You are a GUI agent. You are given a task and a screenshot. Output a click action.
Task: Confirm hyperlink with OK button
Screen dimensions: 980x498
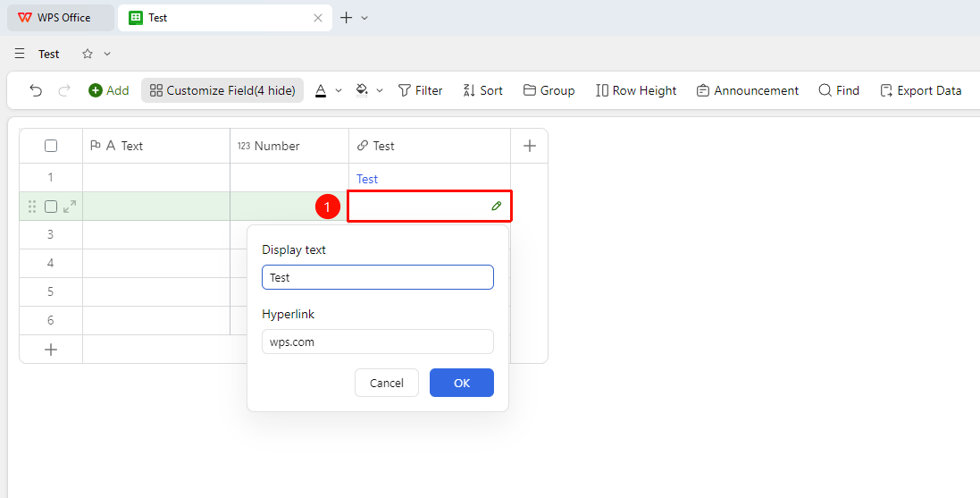pyautogui.click(x=462, y=383)
